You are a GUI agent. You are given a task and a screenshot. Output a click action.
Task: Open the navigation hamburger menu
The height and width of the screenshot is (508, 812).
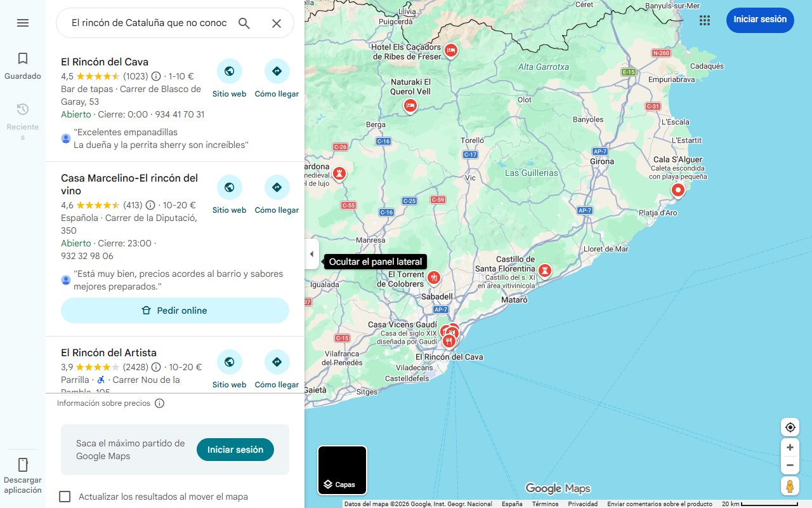[x=23, y=23]
